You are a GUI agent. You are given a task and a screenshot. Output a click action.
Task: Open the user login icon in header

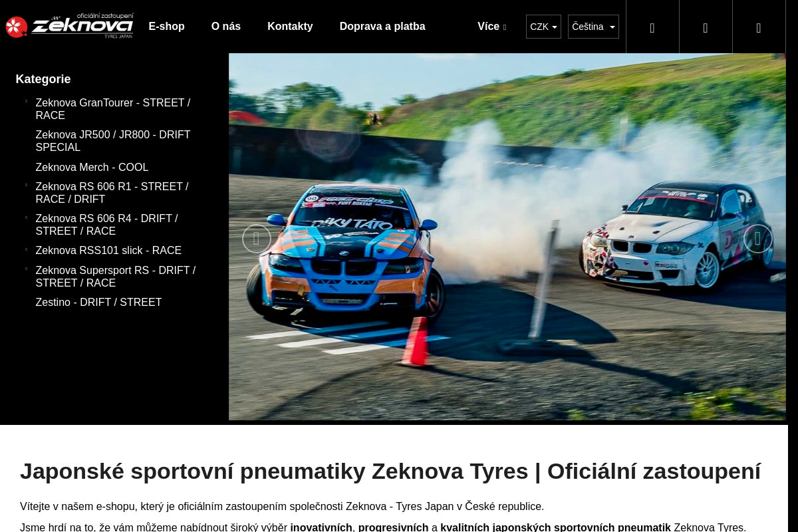[706, 27]
